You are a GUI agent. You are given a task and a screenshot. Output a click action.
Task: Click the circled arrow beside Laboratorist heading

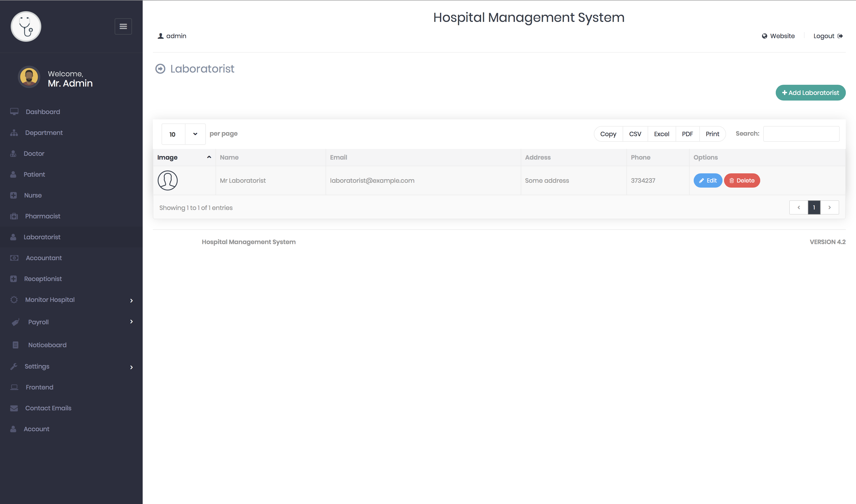click(160, 69)
